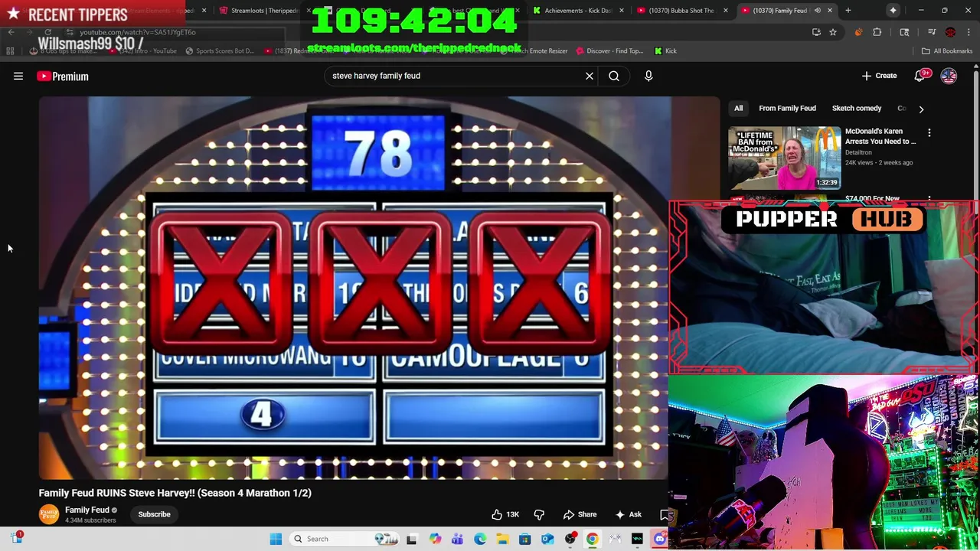Viewport: 980px width, 551px height.
Task: Clear the search box with the X icon
Action: click(x=590, y=76)
